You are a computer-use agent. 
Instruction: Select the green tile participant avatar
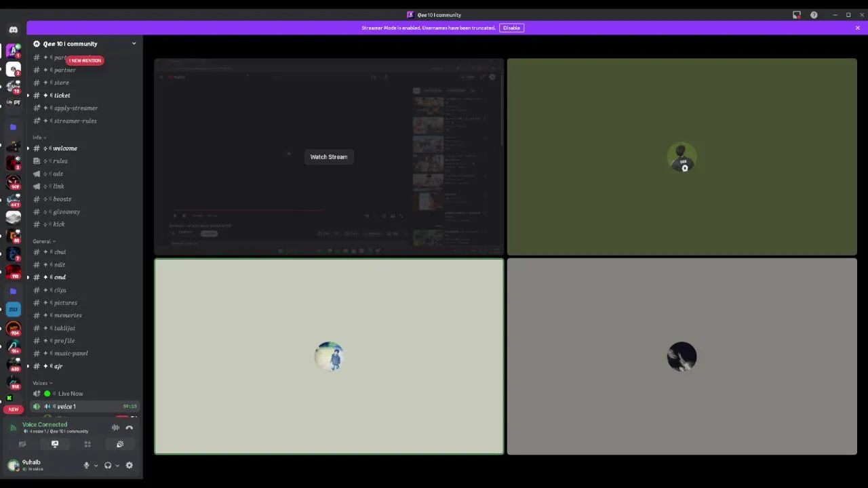click(x=682, y=157)
